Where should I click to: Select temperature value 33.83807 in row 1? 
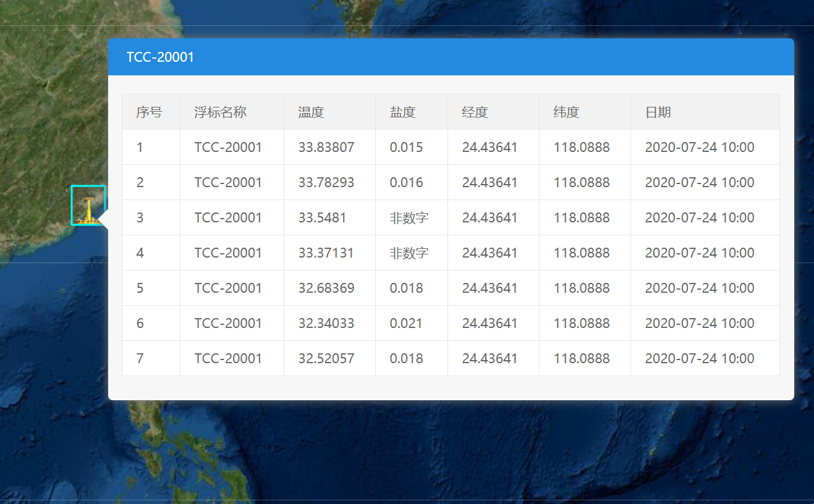pyautogui.click(x=326, y=148)
